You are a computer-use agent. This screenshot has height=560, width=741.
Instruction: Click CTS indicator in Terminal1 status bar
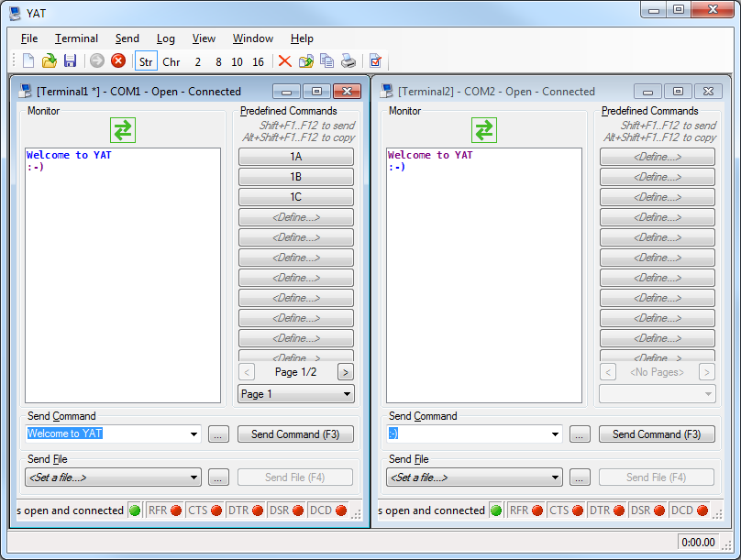pyautogui.click(x=205, y=511)
